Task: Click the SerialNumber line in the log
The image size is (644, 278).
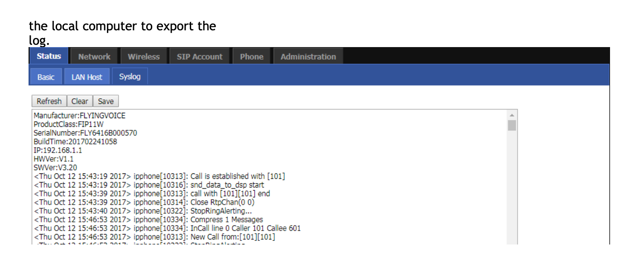Action: (x=85, y=133)
